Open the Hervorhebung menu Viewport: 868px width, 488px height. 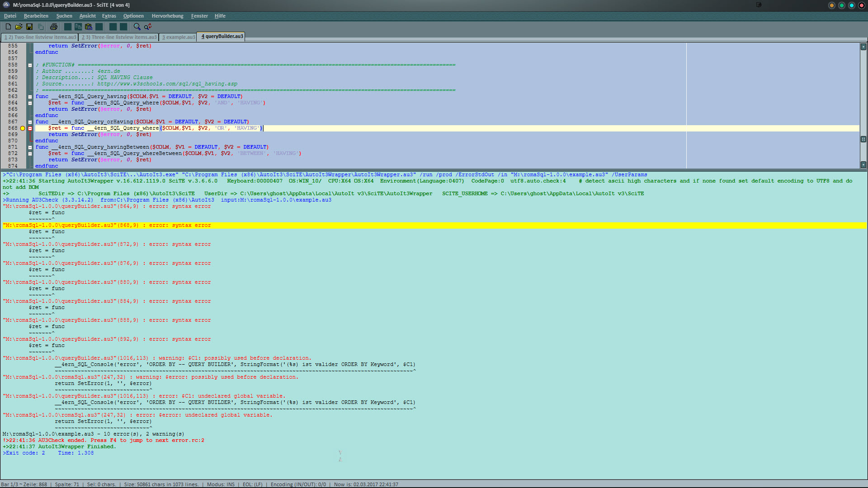[x=167, y=16]
